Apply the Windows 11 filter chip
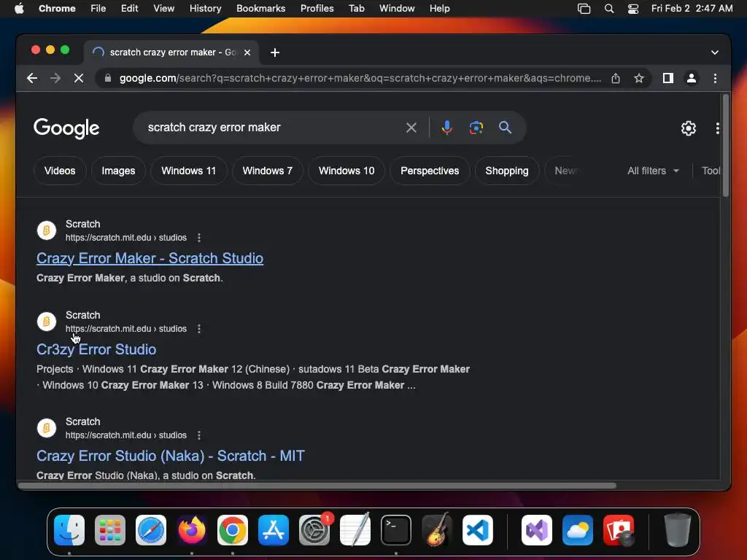Screen dimensions: 747x560 (189, 171)
